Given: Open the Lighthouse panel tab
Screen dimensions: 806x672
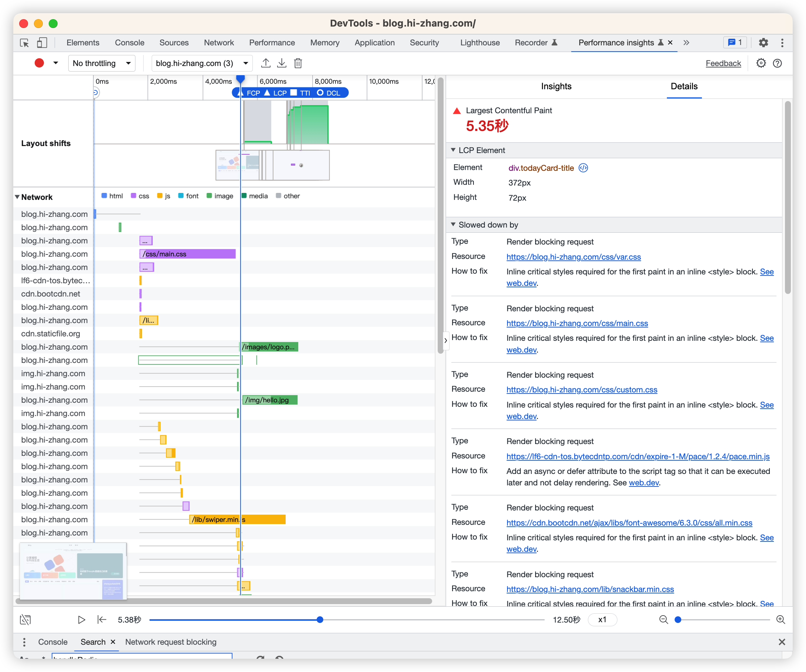Looking at the screenshot, I should pyautogui.click(x=480, y=42).
